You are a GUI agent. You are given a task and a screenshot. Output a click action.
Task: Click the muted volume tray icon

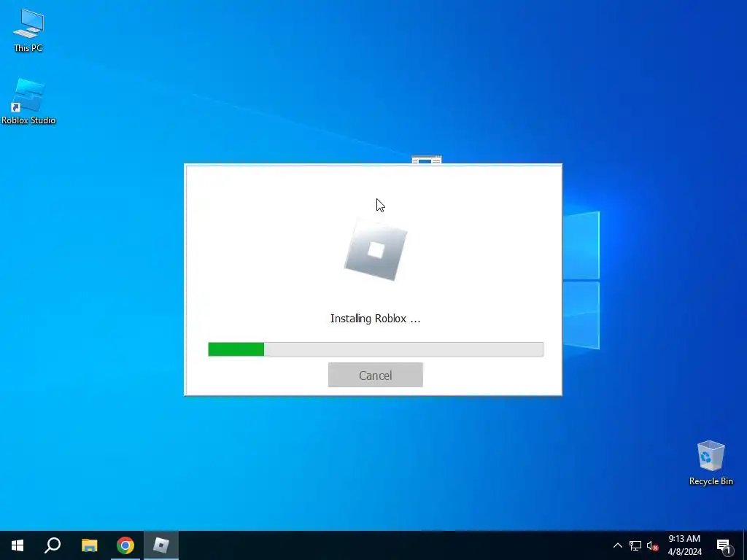pyautogui.click(x=652, y=545)
